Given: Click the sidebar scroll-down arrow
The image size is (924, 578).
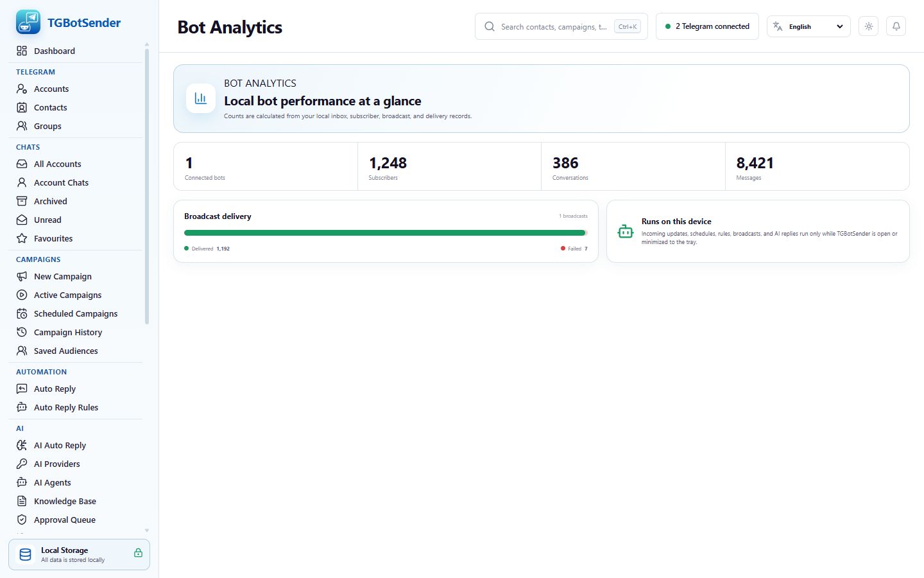Looking at the screenshot, I should coord(147,530).
